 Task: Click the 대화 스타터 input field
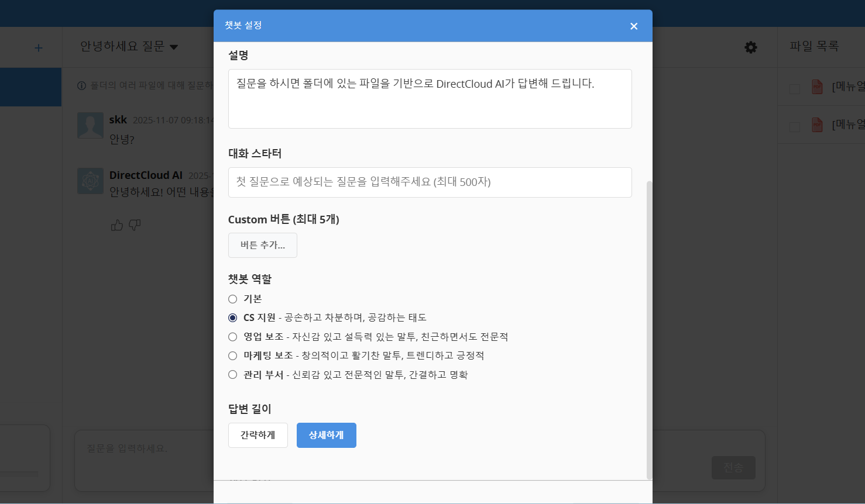430,182
